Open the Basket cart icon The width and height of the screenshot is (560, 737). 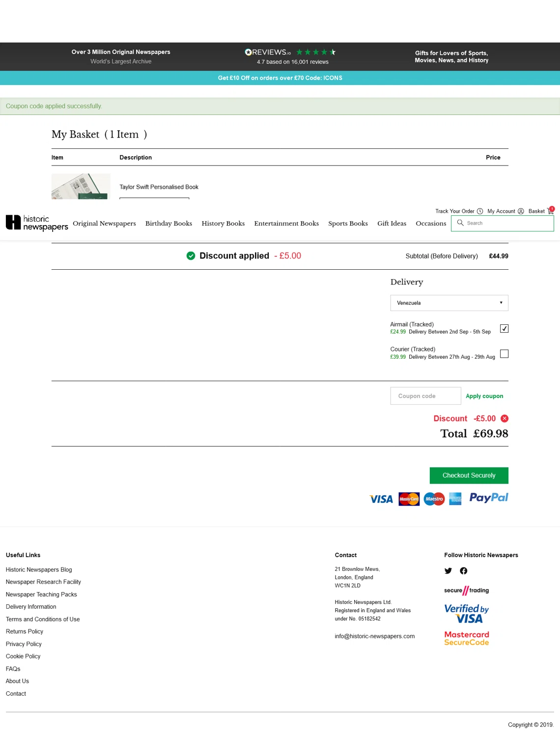pyautogui.click(x=551, y=211)
